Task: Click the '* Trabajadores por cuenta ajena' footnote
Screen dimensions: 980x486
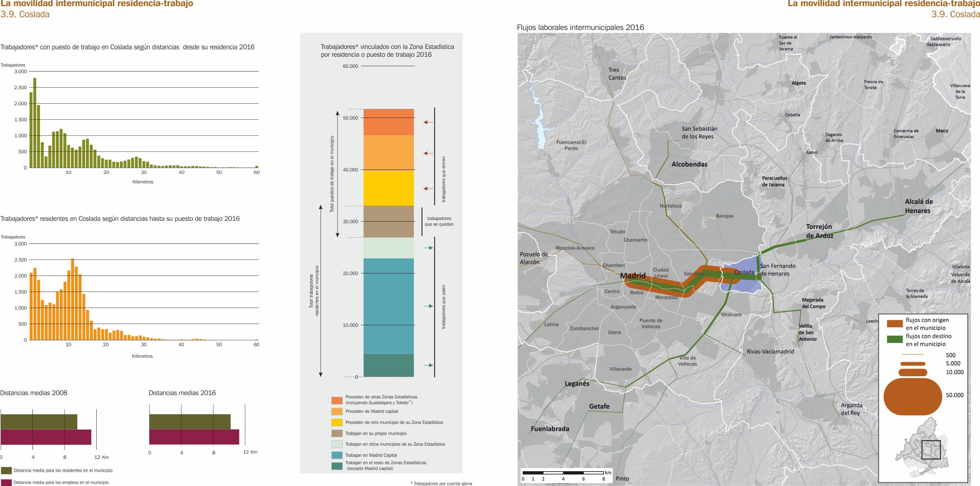Action: [x=441, y=484]
